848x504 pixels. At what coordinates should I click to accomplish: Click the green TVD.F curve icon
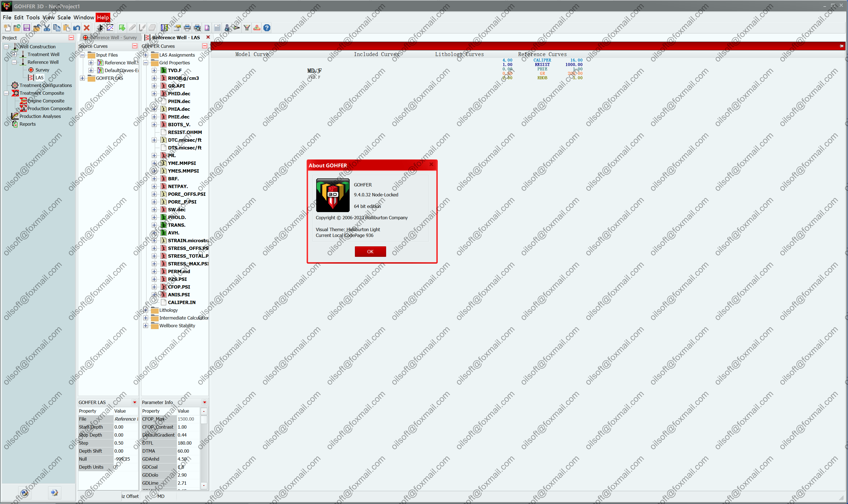click(x=163, y=70)
